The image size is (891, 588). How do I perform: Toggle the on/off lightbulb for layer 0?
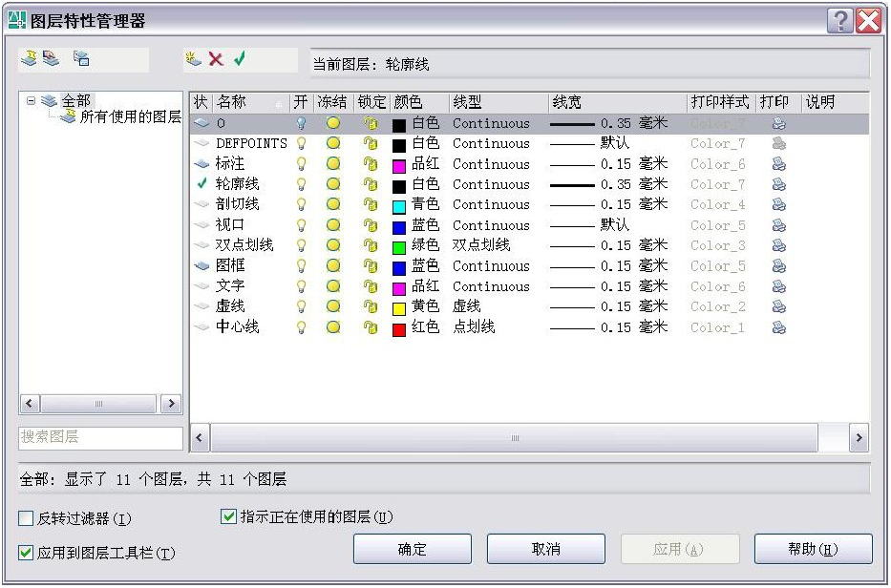(301, 123)
